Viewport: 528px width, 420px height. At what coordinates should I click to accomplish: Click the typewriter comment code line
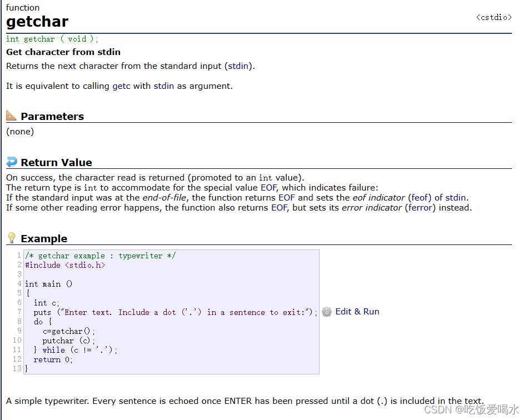[x=101, y=256]
